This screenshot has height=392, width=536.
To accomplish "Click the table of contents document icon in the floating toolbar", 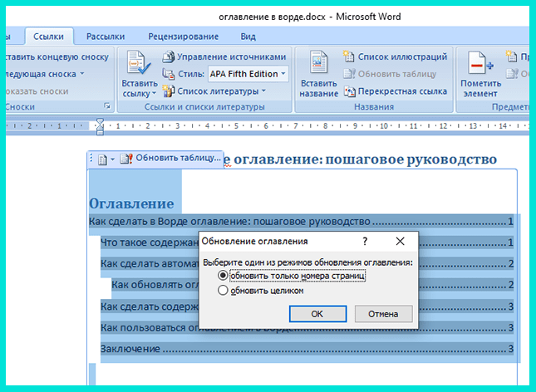I will [102, 159].
